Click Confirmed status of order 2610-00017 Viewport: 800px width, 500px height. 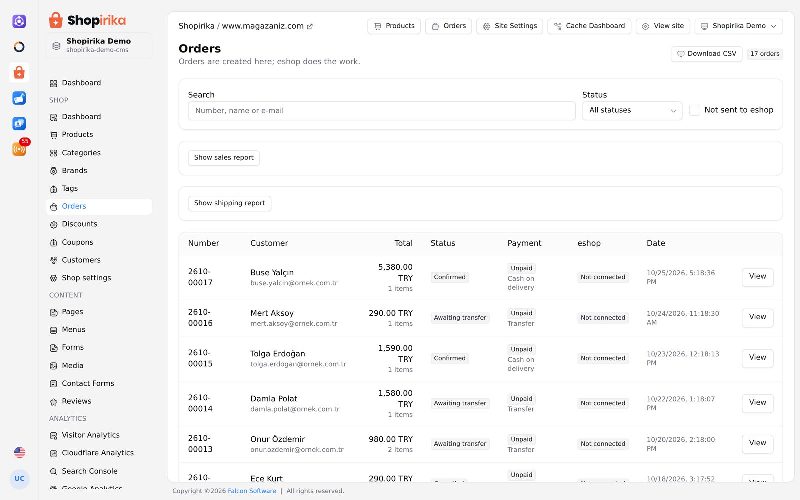[449, 277]
